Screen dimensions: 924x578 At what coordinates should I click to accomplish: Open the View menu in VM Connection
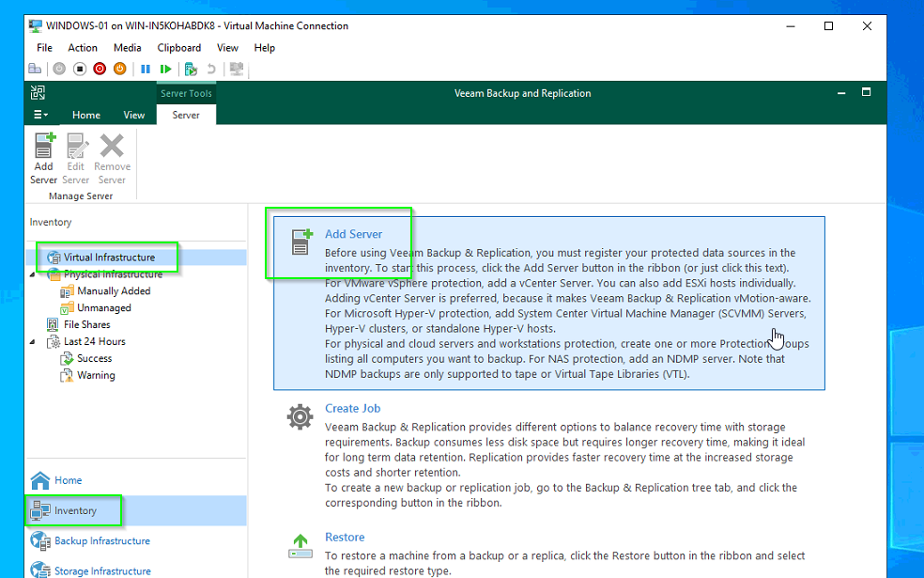coord(227,48)
